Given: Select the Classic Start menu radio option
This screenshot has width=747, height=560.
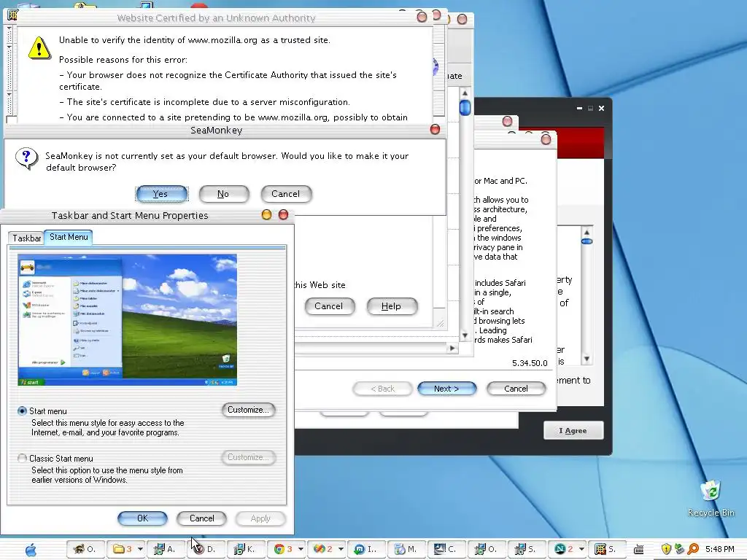Looking at the screenshot, I should (x=22, y=458).
